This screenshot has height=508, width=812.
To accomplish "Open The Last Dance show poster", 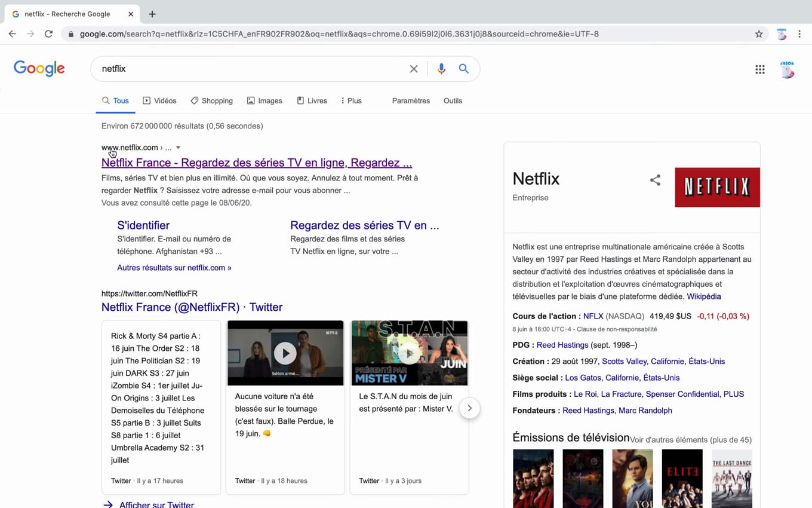I will coord(732,479).
